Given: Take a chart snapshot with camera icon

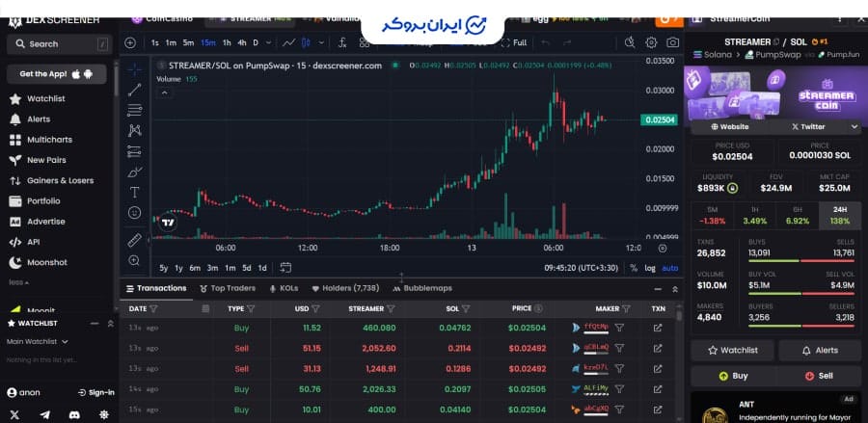Looking at the screenshot, I should pos(673,42).
